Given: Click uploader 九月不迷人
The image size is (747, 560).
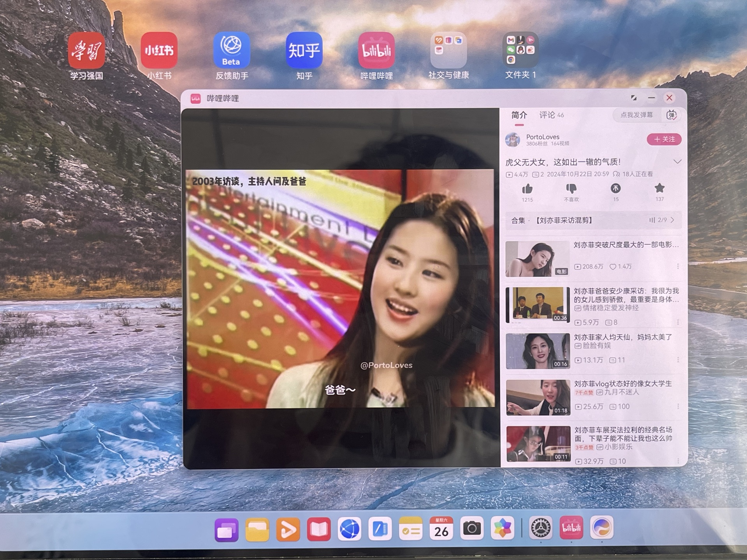Looking at the screenshot, I should click(621, 392).
